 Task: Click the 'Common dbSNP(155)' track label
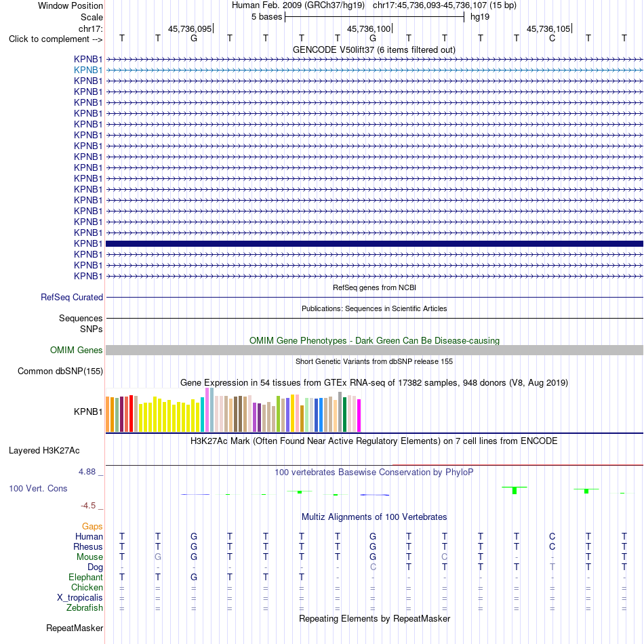(x=60, y=371)
